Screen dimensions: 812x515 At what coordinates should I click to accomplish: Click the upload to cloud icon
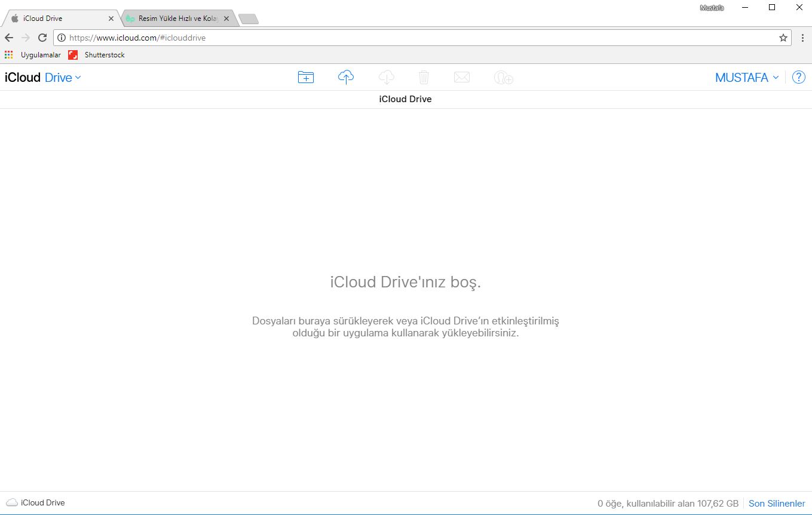(346, 77)
